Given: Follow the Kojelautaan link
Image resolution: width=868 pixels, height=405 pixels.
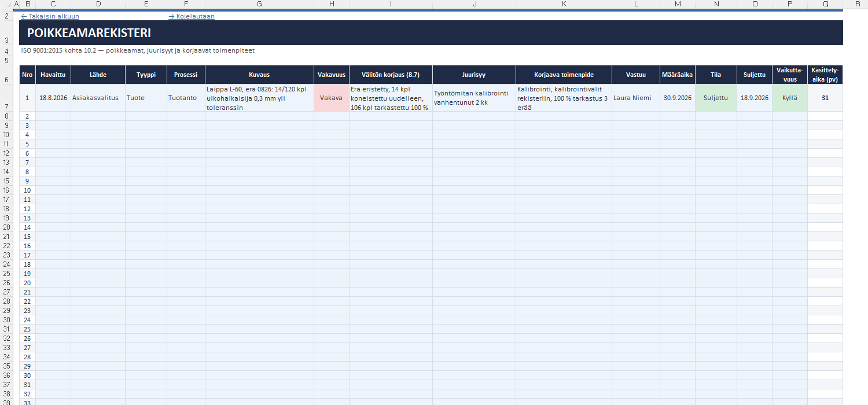Looking at the screenshot, I should click(192, 16).
